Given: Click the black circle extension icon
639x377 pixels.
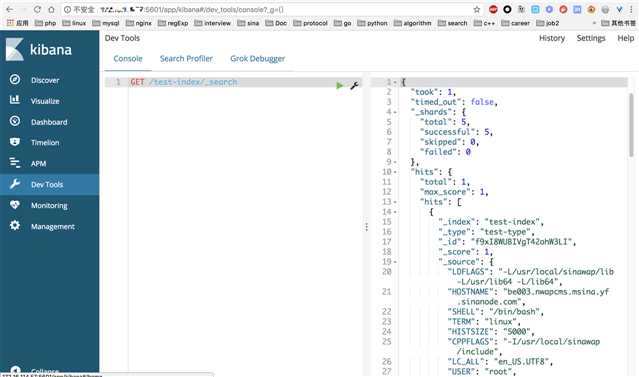Looking at the screenshot, I should (507, 9).
